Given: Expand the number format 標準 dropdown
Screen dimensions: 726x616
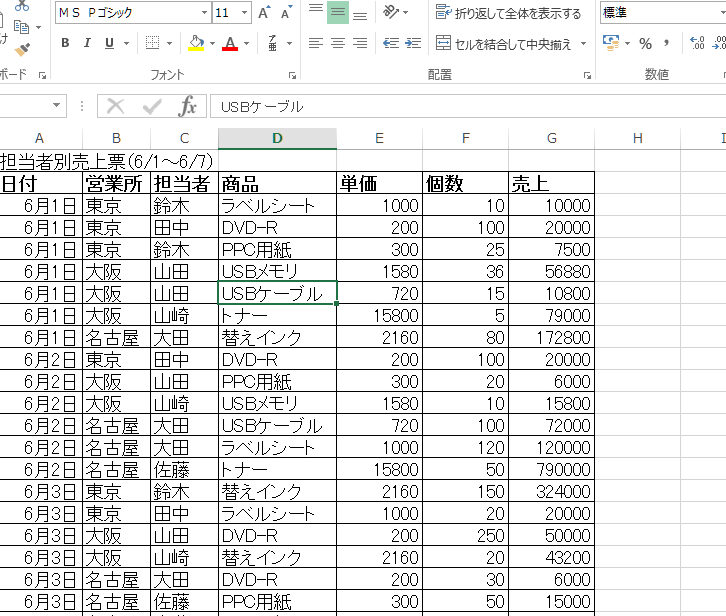Looking at the screenshot, I should (720, 13).
